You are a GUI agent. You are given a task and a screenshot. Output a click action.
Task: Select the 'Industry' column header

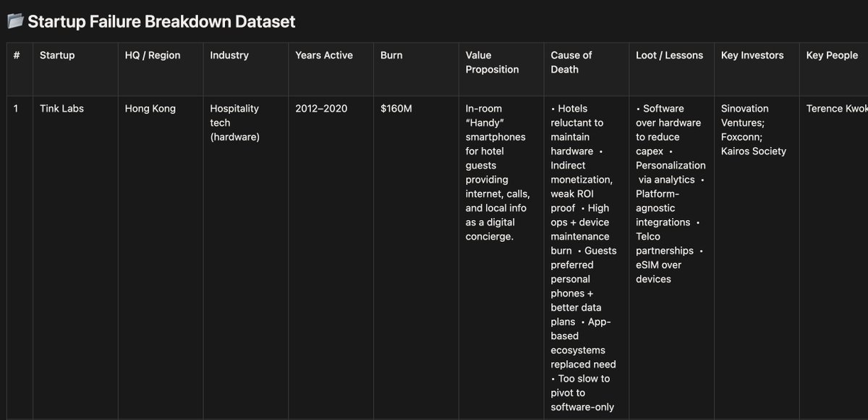coord(246,69)
